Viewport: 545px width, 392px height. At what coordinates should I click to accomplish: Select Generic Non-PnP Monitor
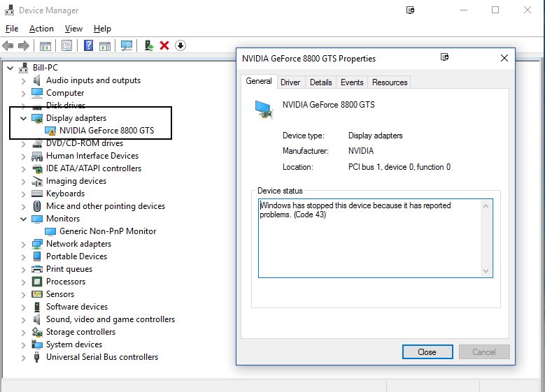point(108,231)
